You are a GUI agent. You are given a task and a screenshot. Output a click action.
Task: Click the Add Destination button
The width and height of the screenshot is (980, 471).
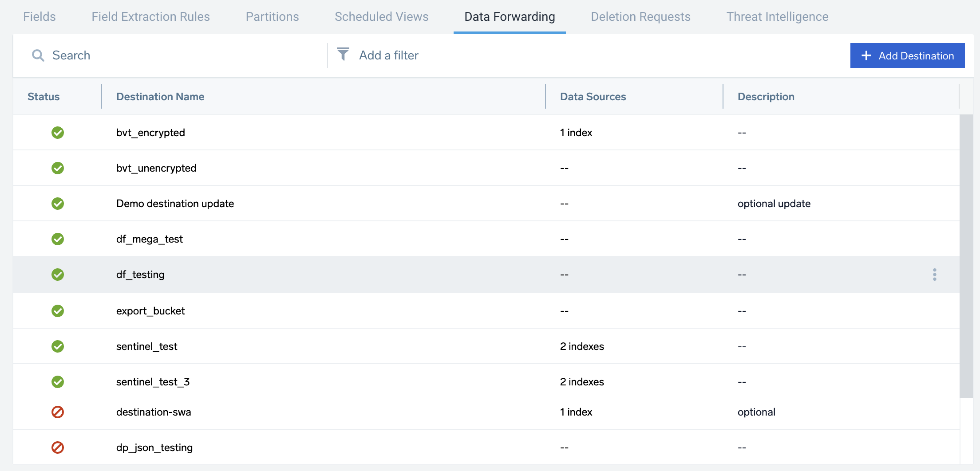point(907,55)
